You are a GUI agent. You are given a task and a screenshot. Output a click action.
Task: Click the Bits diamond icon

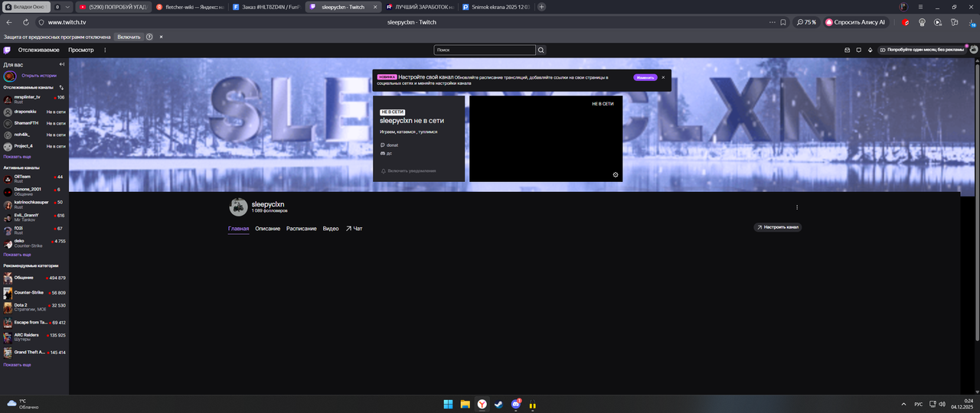[871, 50]
